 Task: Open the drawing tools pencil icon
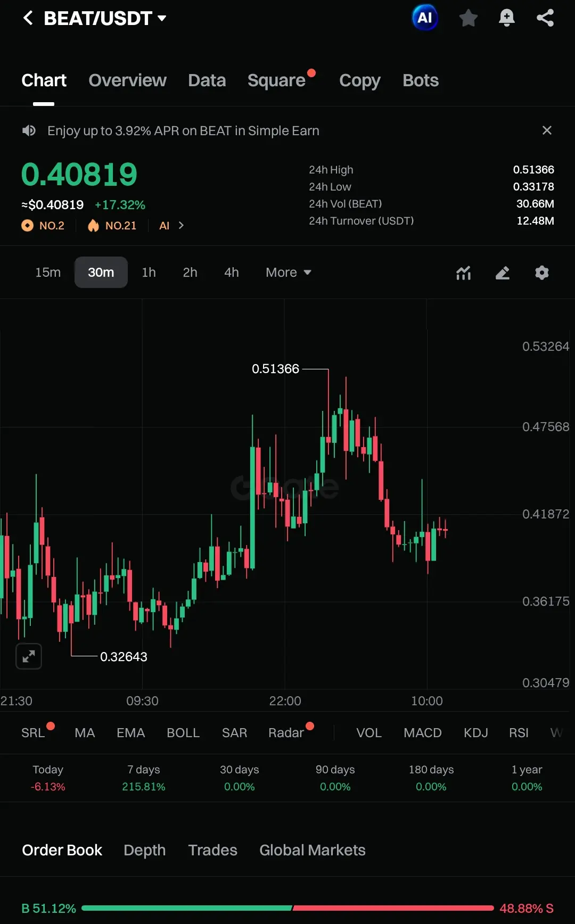tap(503, 273)
